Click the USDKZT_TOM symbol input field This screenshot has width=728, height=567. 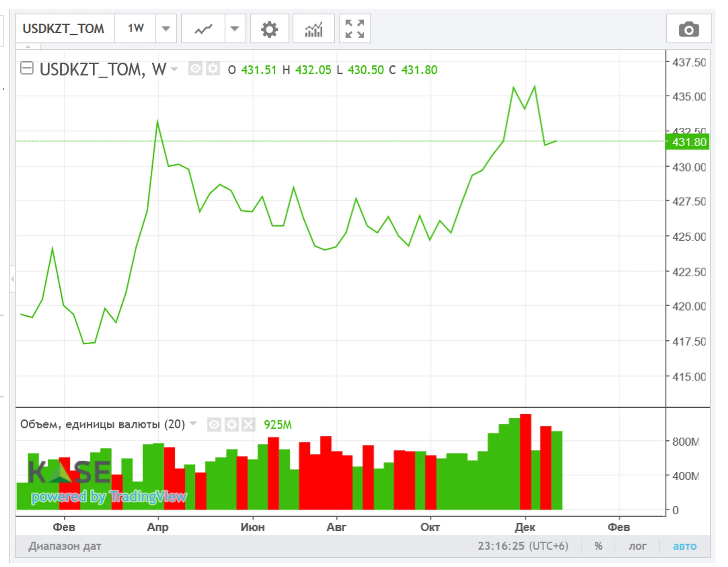[x=64, y=29]
